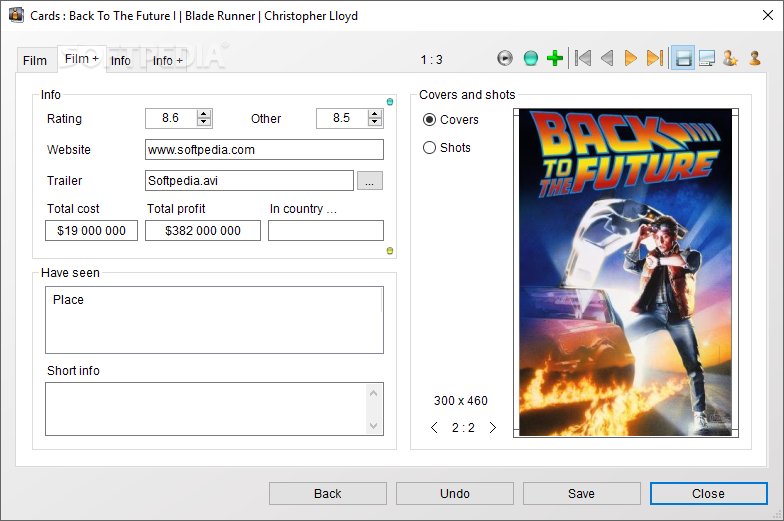The width and height of the screenshot is (784, 521).
Task: Select the monitor/series view icon
Action: pos(707,58)
